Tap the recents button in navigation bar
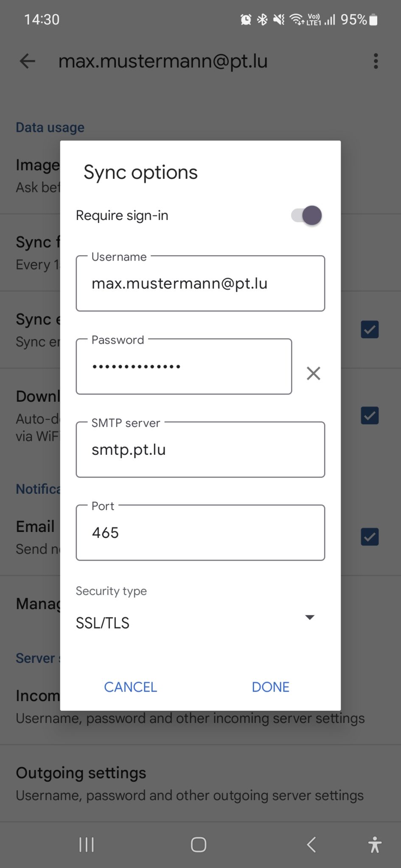 tap(86, 844)
